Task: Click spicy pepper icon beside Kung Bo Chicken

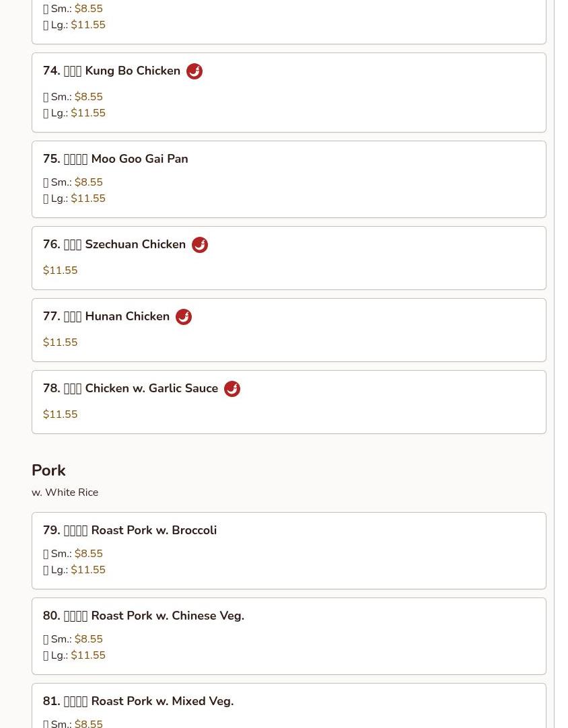Action: (194, 71)
